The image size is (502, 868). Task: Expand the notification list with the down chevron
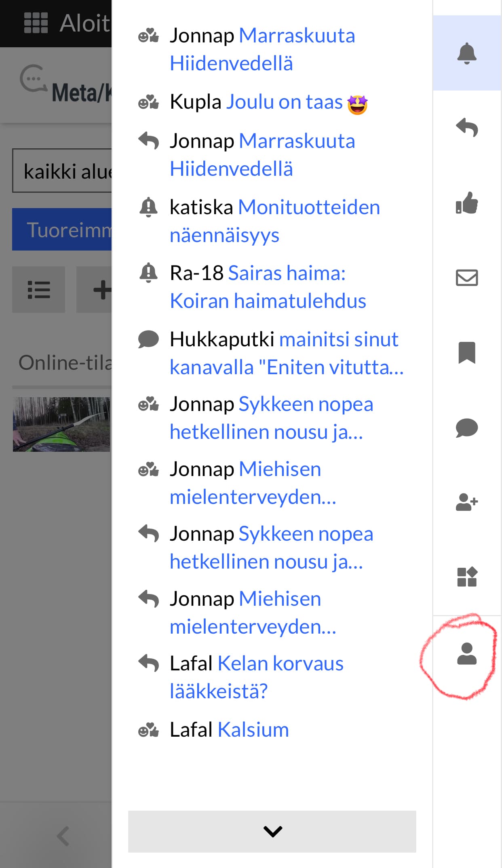click(x=272, y=831)
